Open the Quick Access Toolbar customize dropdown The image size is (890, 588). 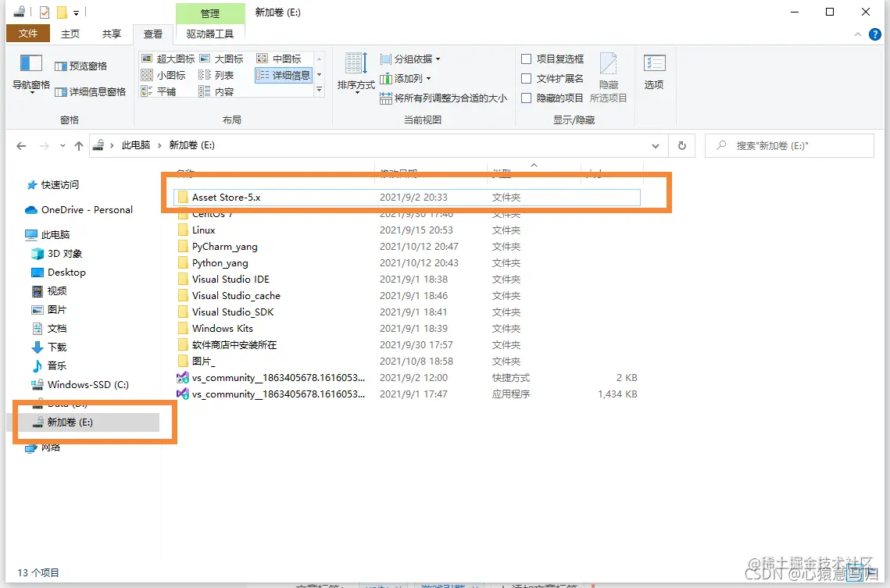[76, 12]
